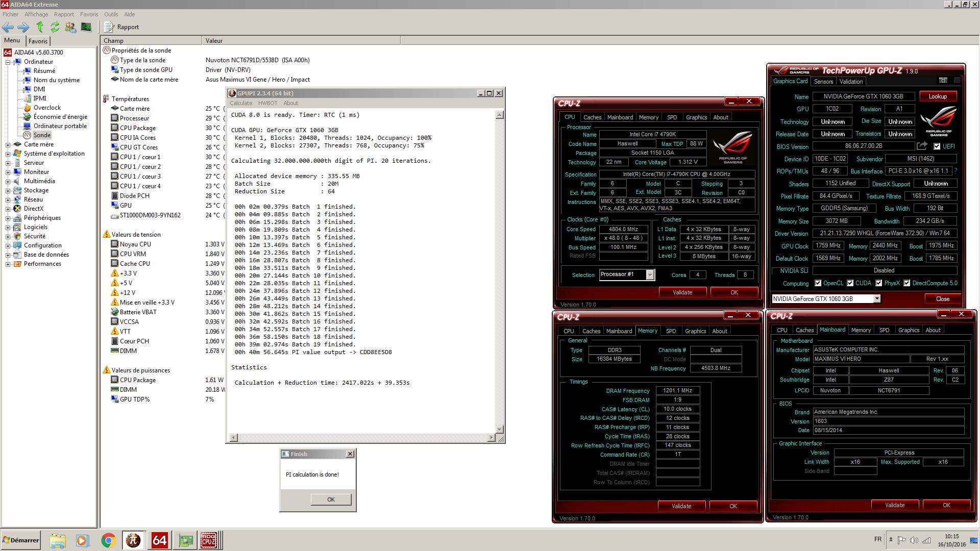980x551 pixels.
Task: Click the volume icon in system tray
Action: 914,540
